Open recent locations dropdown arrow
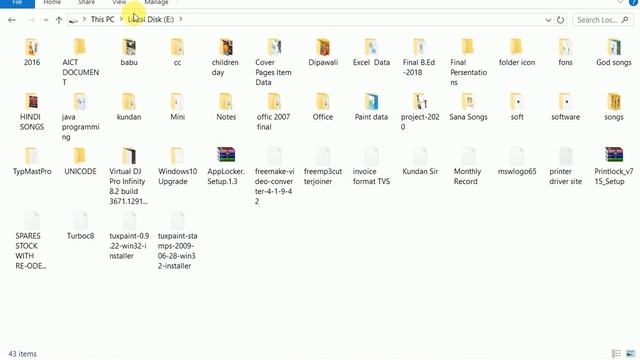The height and width of the screenshot is (360, 640). click(46, 20)
